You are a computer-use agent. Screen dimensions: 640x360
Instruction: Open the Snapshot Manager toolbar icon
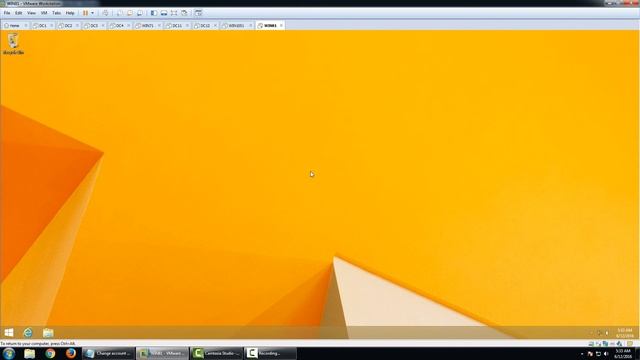[x=140, y=13]
